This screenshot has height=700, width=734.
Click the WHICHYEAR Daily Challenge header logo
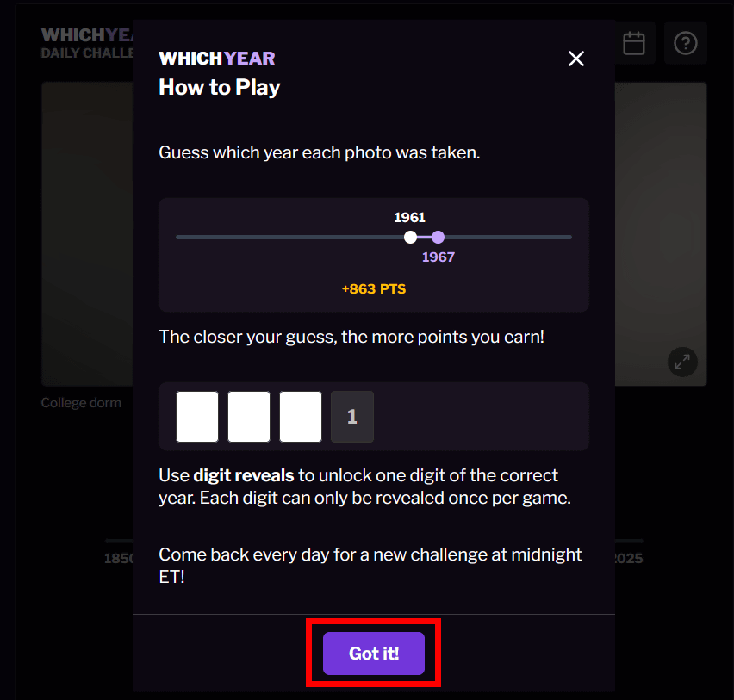coord(87,42)
